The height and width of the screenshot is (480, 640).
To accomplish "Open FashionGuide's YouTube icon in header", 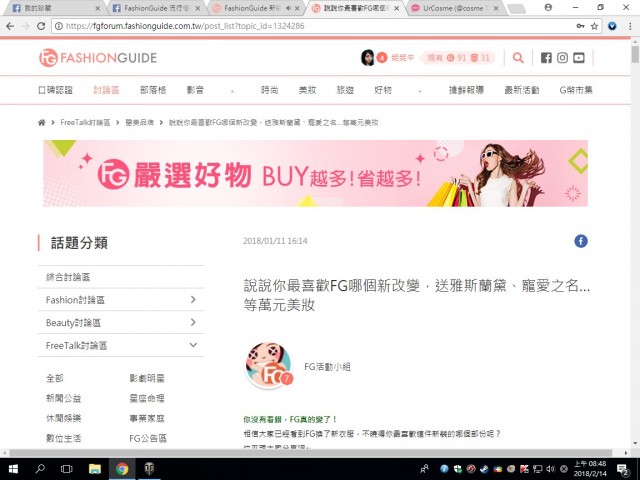I will [x=579, y=58].
